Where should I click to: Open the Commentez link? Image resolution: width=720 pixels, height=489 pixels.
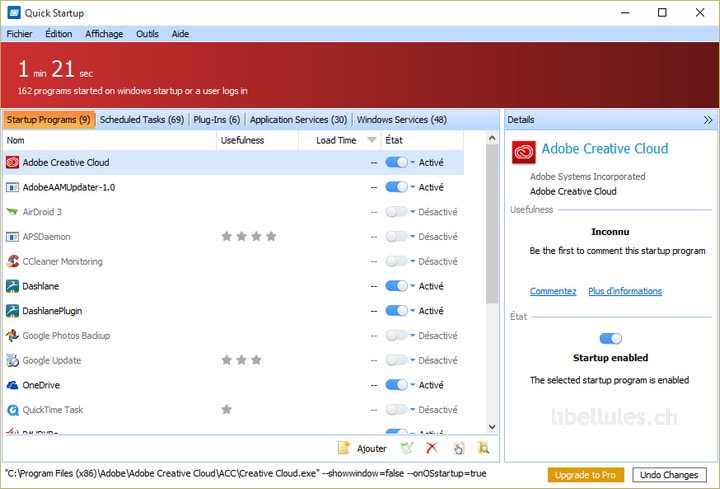pos(553,291)
